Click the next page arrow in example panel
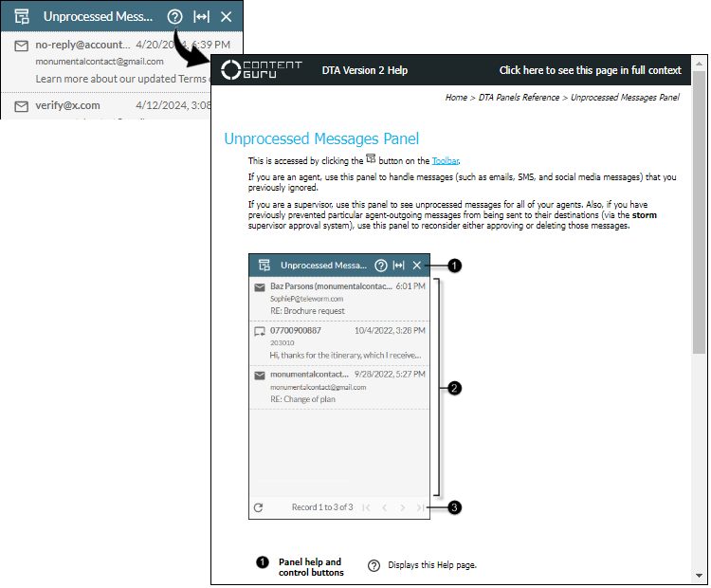Viewport: 711px width, 588px height. [403, 507]
